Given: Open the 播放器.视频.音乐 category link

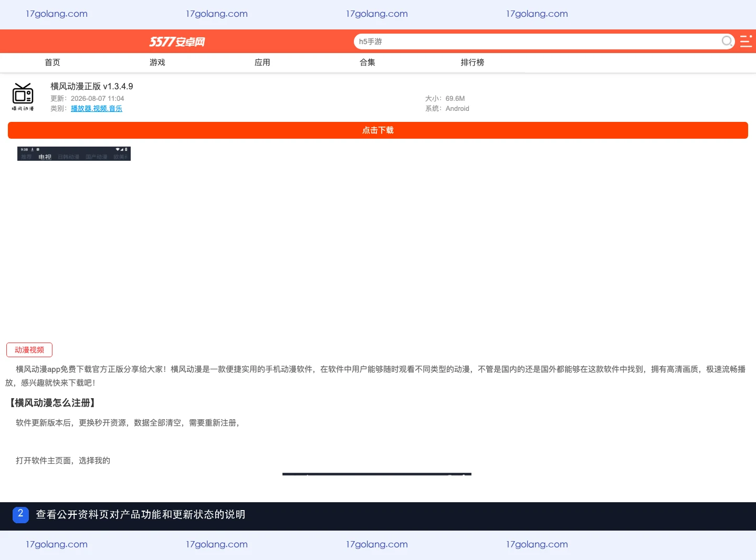Looking at the screenshot, I should pos(97,109).
